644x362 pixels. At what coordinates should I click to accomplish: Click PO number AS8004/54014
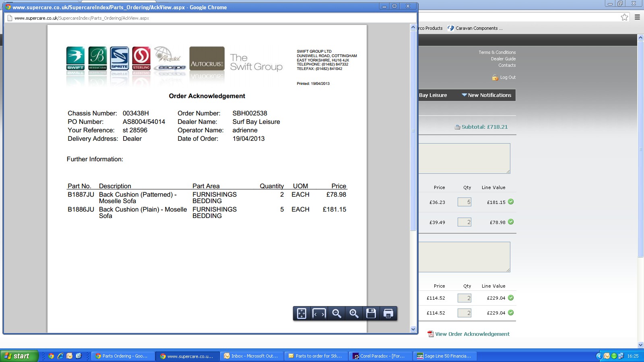[x=144, y=122]
